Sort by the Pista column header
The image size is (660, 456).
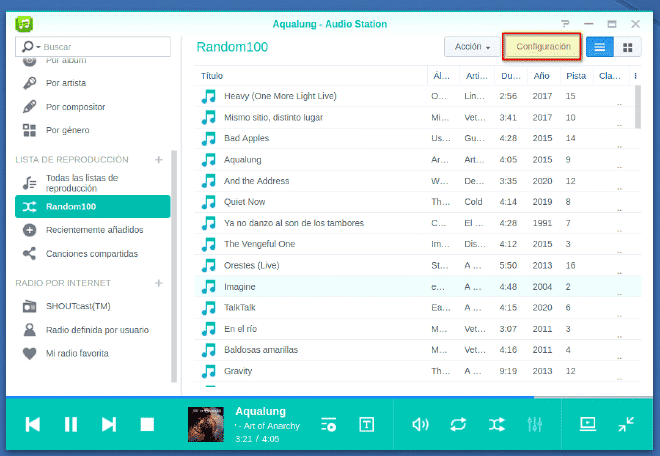pyautogui.click(x=576, y=76)
